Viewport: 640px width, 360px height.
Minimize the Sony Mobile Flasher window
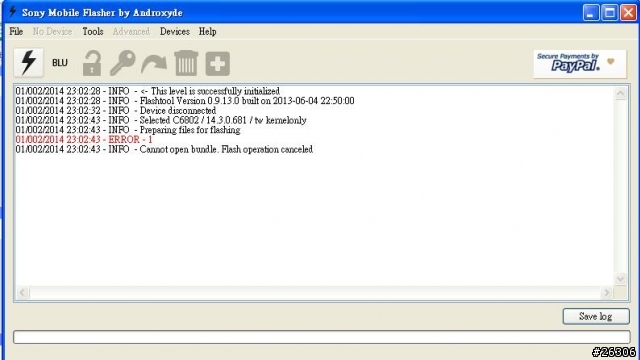click(x=591, y=13)
